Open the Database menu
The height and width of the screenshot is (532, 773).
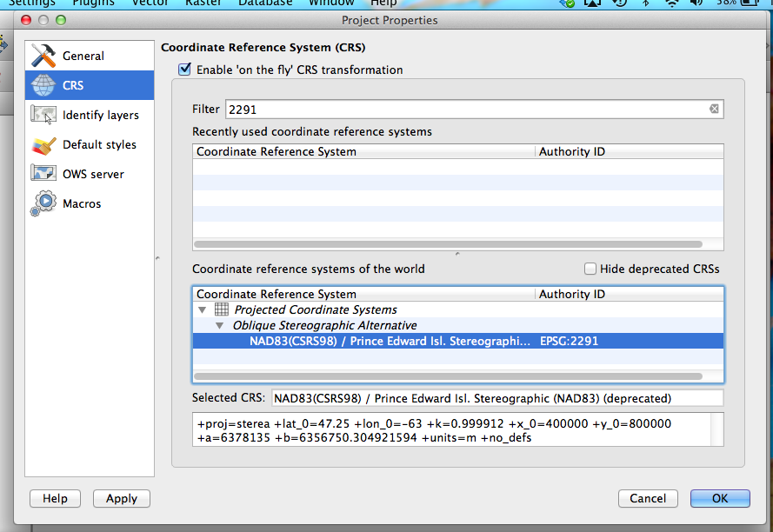pyautogui.click(x=265, y=3)
